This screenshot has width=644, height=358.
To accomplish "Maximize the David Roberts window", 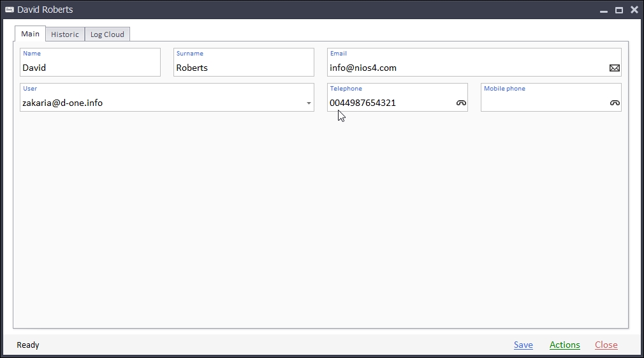I will (x=618, y=10).
